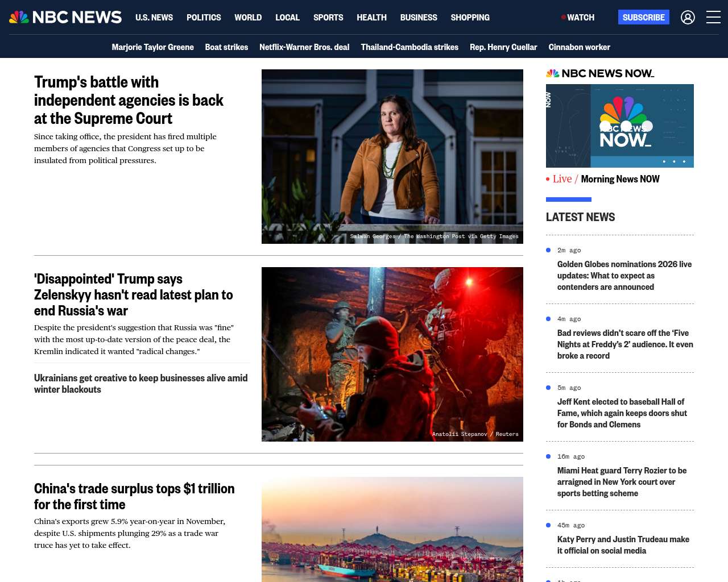Image resolution: width=728 pixels, height=582 pixels.
Task: Open Marjorie Taylor Greene trending topic
Action: [x=152, y=47]
